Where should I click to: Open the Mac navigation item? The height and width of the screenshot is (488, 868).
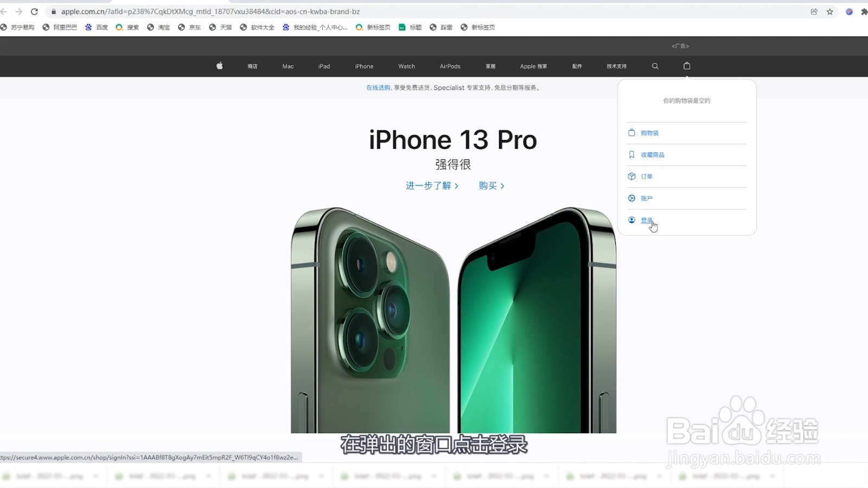(x=288, y=66)
